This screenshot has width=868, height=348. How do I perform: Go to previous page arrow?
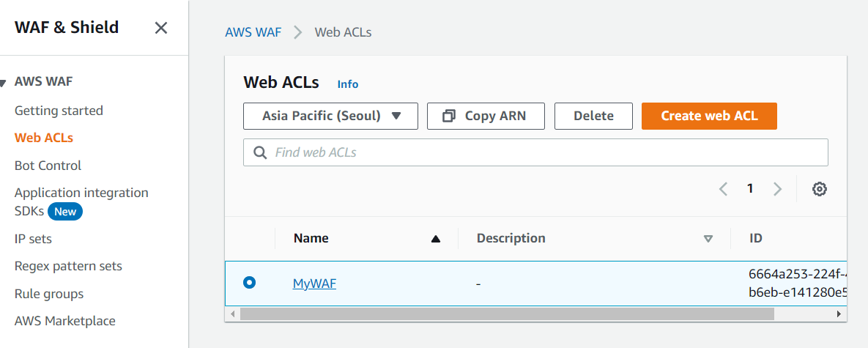tap(723, 189)
